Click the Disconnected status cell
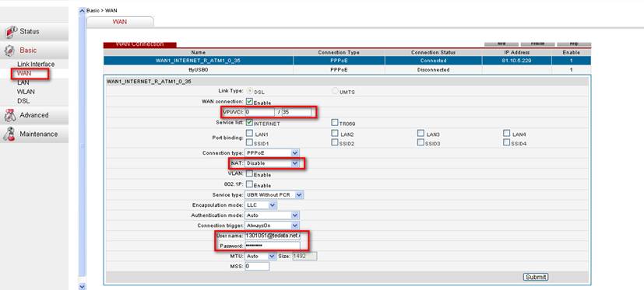The image size is (644, 290). coord(433,70)
